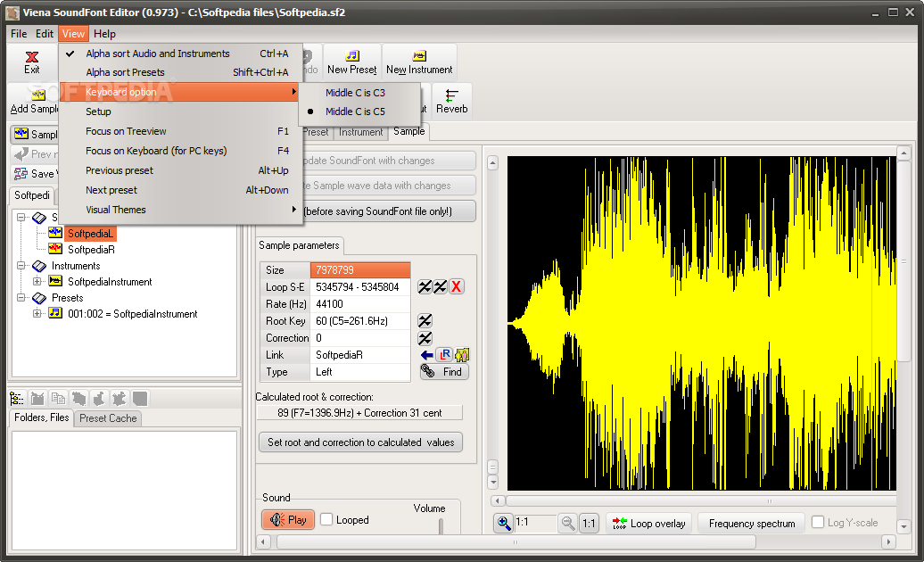Click the Add Sample toolbar icon

pyautogui.click(x=37, y=95)
